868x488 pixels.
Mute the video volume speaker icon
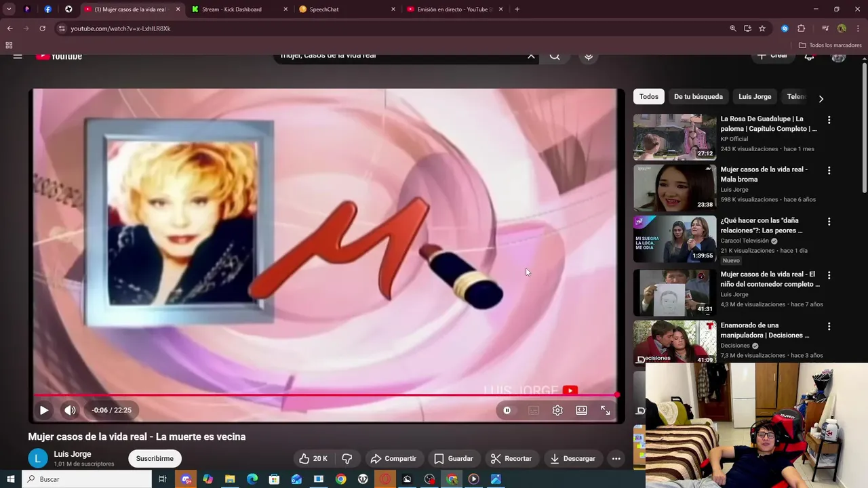point(70,410)
